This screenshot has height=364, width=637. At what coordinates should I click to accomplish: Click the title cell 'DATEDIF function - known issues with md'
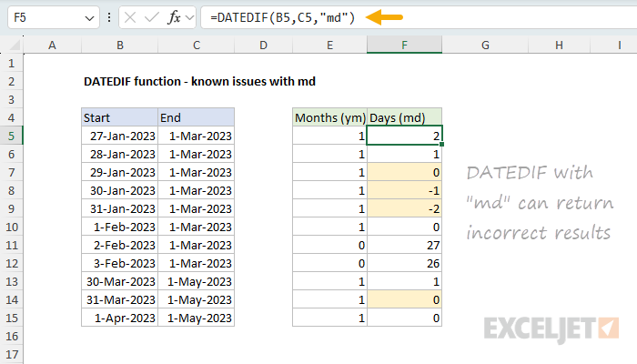pyautogui.click(x=199, y=81)
